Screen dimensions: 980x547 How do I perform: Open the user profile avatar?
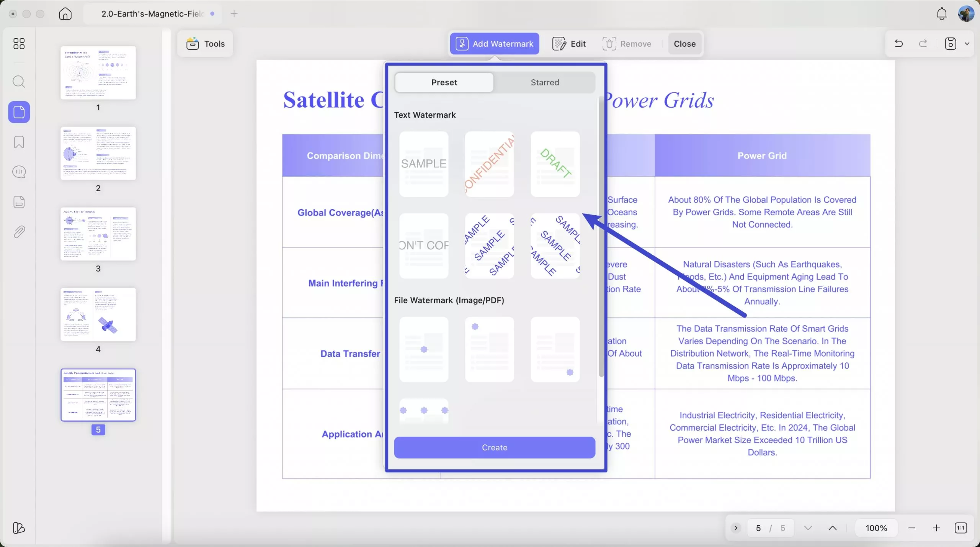click(x=966, y=14)
